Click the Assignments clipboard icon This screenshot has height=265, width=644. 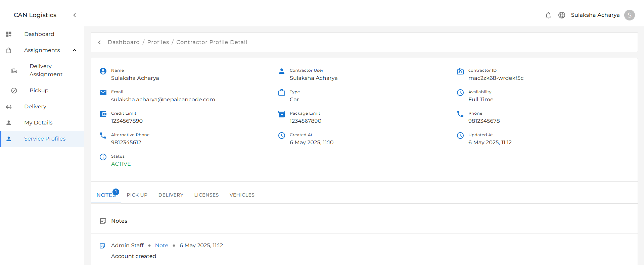[x=9, y=50]
